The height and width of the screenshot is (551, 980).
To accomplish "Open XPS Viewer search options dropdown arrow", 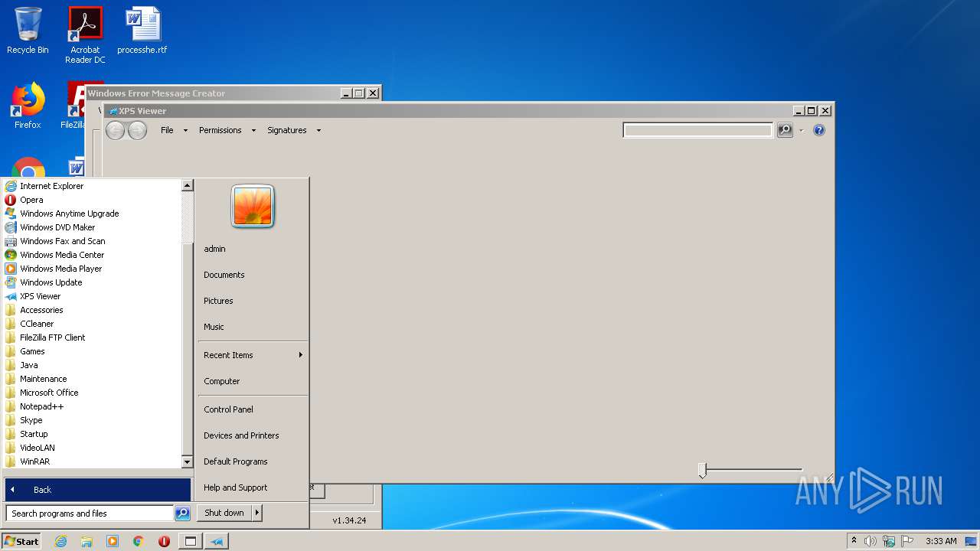I will (802, 130).
